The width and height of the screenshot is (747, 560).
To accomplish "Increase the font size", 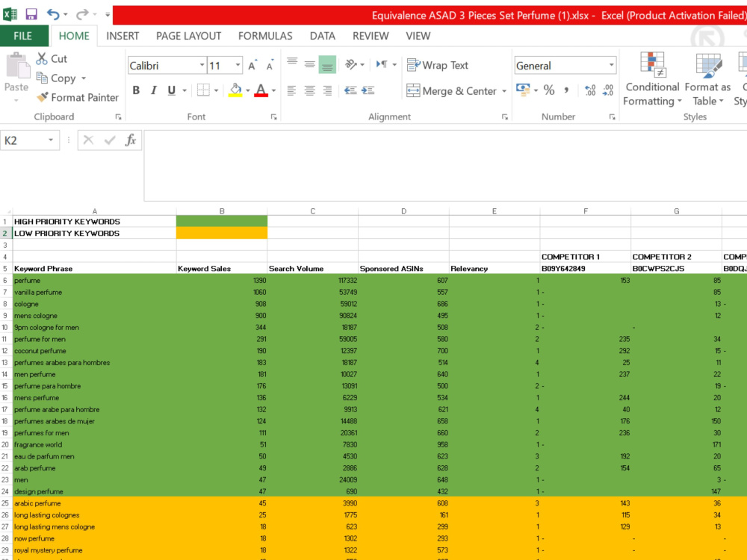I will pyautogui.click(x=252, y=65).
